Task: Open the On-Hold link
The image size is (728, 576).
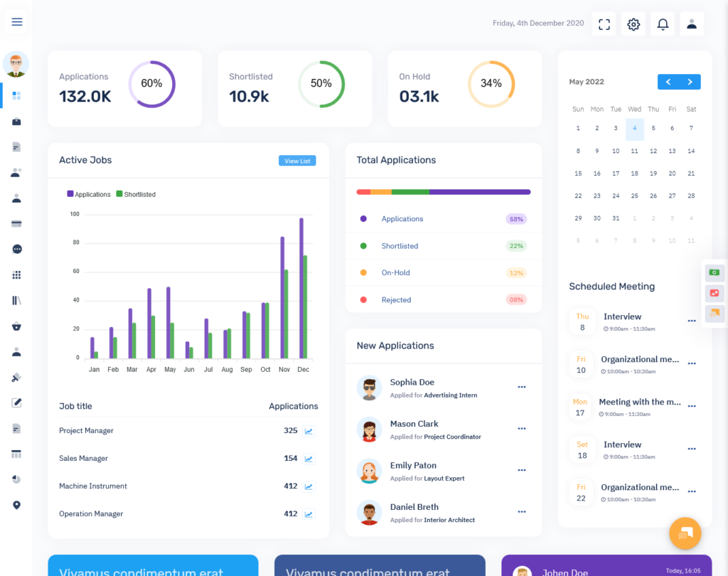Action: click(x=395, y=272)
